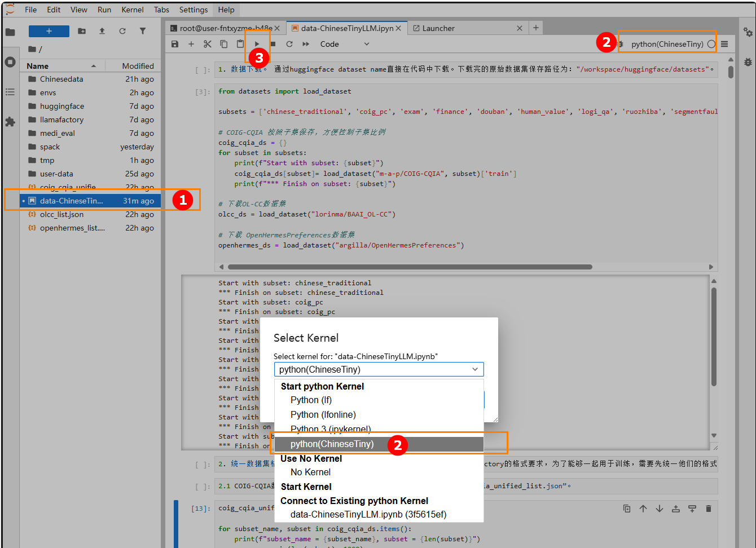Run the selected cell with play icon

coord(257,44)
